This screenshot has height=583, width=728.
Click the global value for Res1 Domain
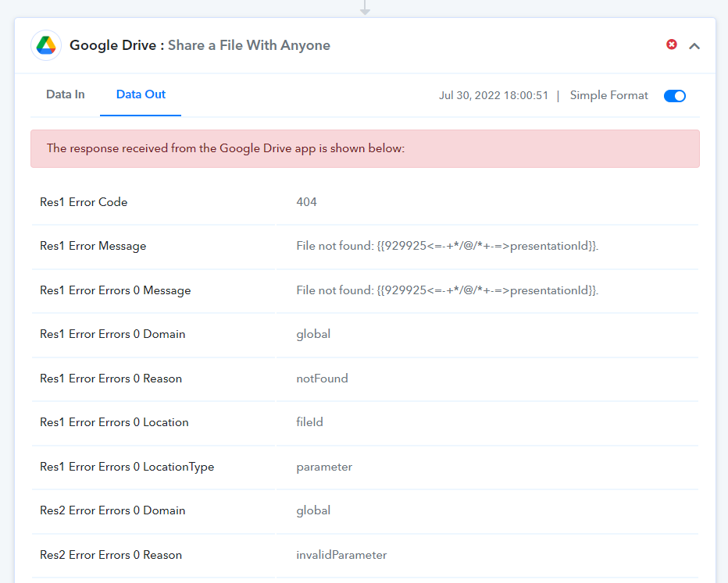(313, 334)
